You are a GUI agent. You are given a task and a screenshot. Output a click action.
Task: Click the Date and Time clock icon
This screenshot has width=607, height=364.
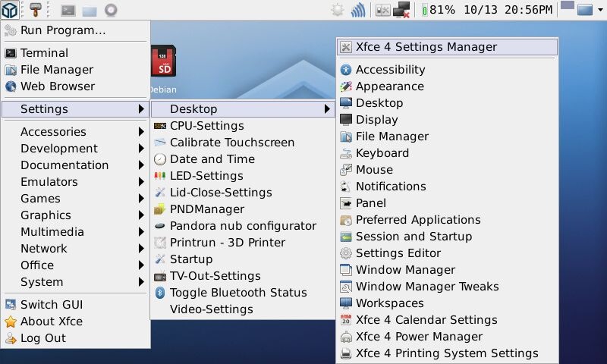pyautogui.click(x=160, y=159)
